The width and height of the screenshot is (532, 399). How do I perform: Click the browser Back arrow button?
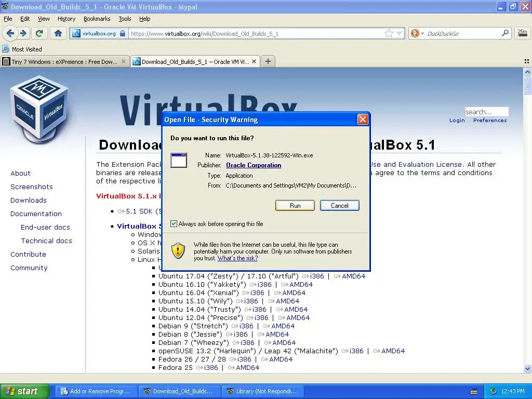tap(10, 33)
